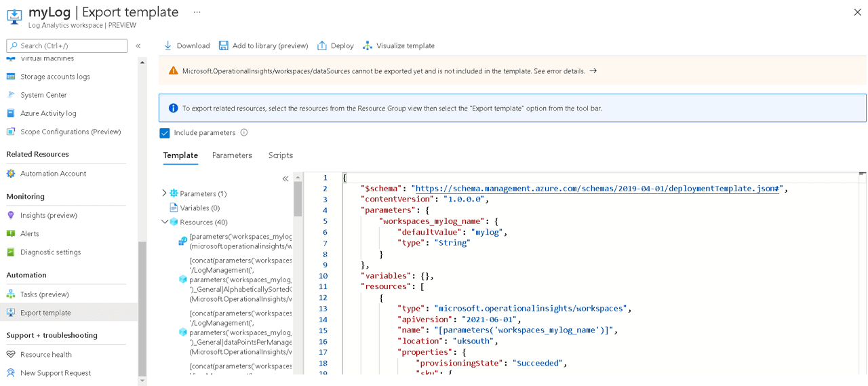Viewport: 868px width, 386px height.
Task: Click the Download button label
Action: click(193, 46)
